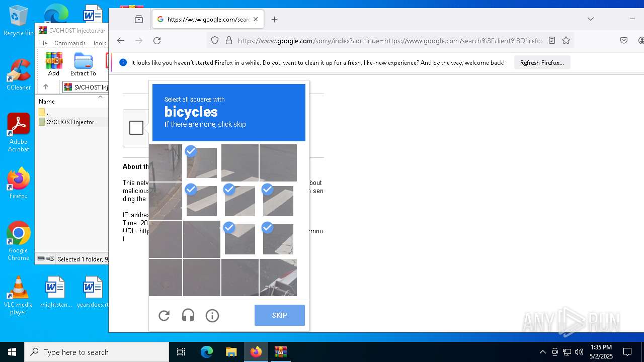Go up one folder in WinRAR
The width and height of the screenshot is (644, 362).
coord(46,87)
